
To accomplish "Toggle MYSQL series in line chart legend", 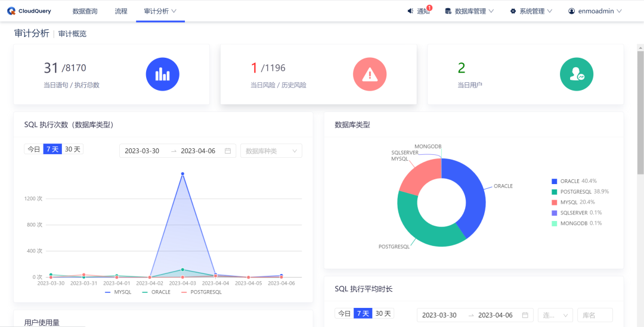I will [x=118, y=292].
